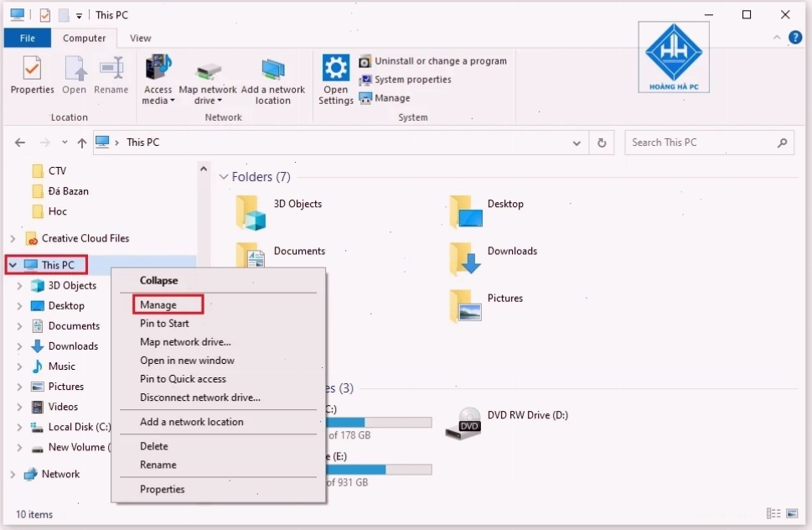Image resolution: width=812 pixels, height=530 pixels.
Task: Switch to the View ribbon tab
Action: pyautogui.click(x=140, y=38)
